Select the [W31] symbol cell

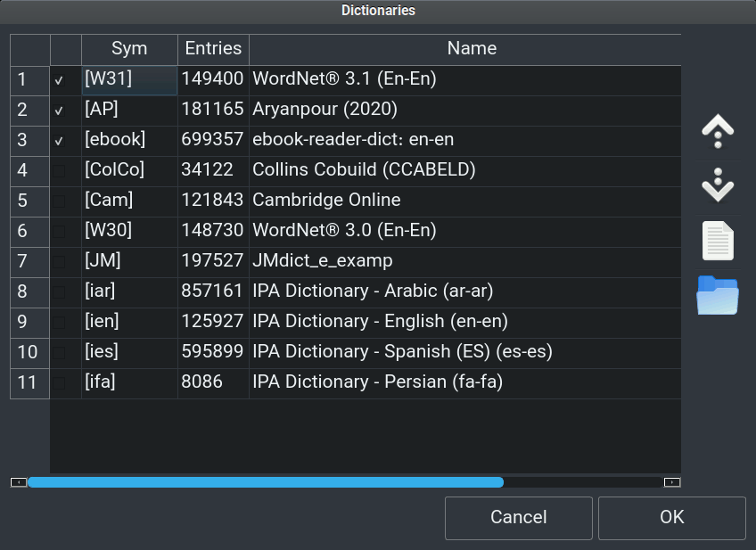tap(129, 80)
